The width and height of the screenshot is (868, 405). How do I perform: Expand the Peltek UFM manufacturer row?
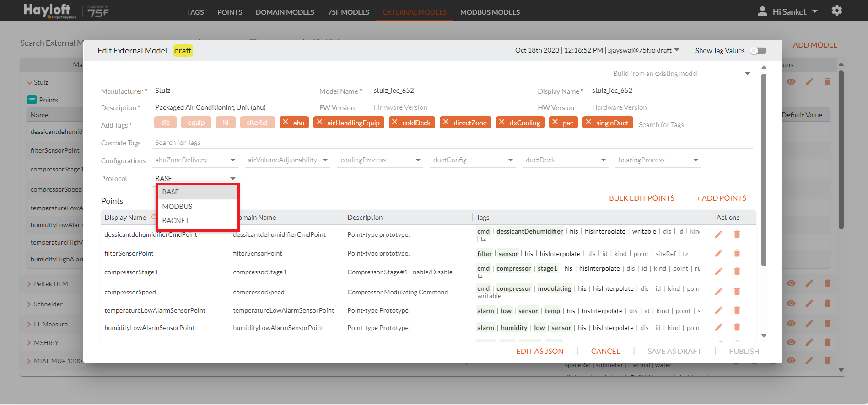pyautogui.click(x=29, y=284)
